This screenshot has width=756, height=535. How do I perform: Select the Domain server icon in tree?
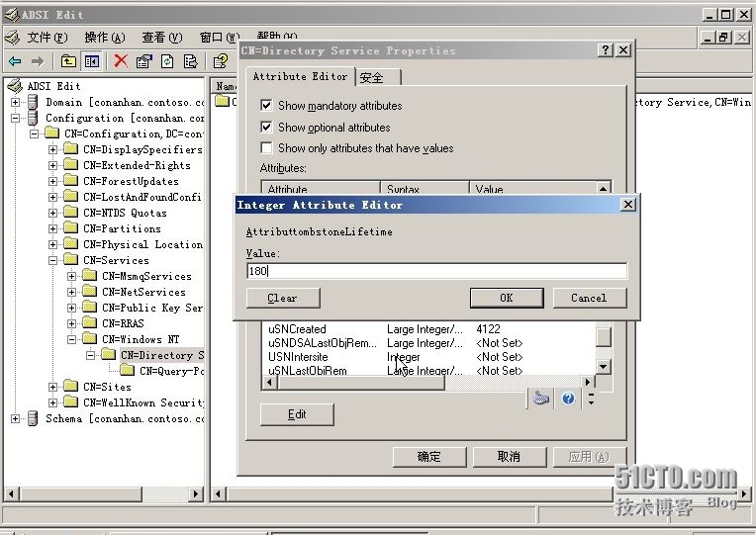(33, 102)
